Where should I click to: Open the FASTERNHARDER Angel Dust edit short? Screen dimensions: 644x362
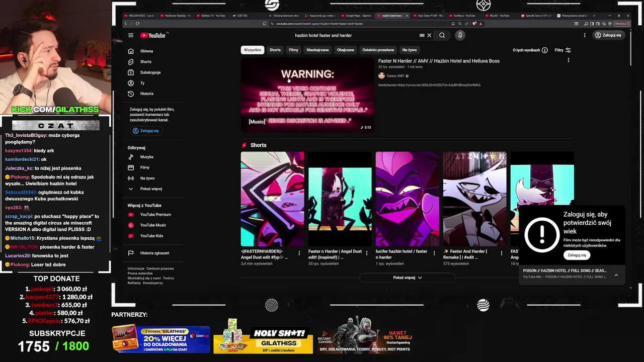[x=272, y=199]
